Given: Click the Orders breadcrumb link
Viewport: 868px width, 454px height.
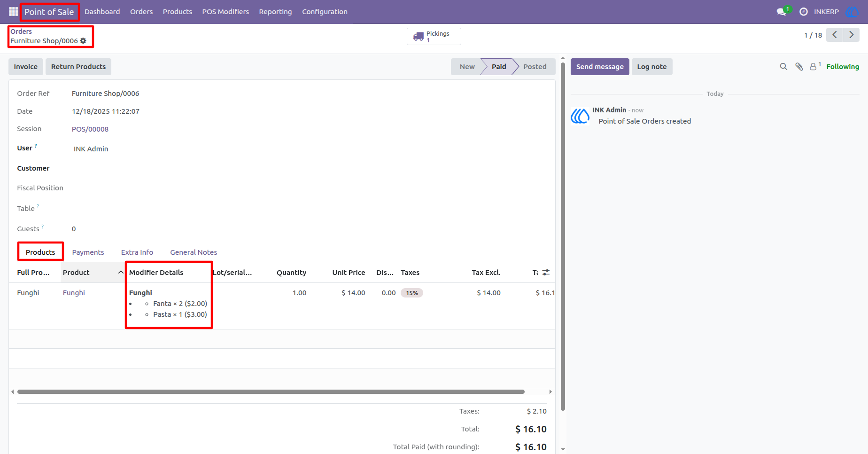Looking at the screenshot, I should [x=21, y=31].
